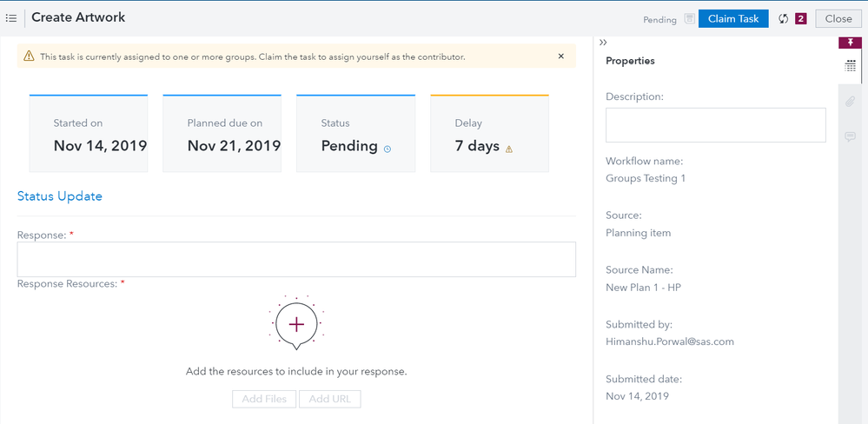Click the clock icon next to Pending status

tap(388, 149)
